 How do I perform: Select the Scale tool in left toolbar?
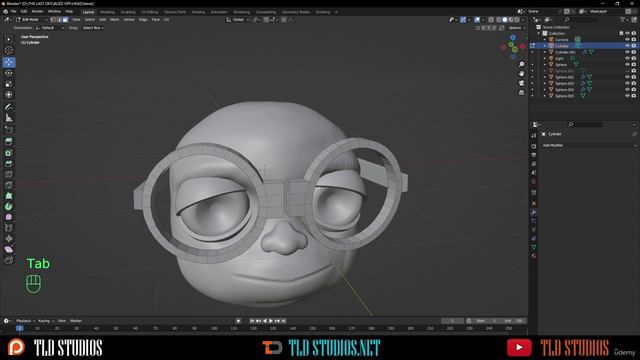(9, 84)
